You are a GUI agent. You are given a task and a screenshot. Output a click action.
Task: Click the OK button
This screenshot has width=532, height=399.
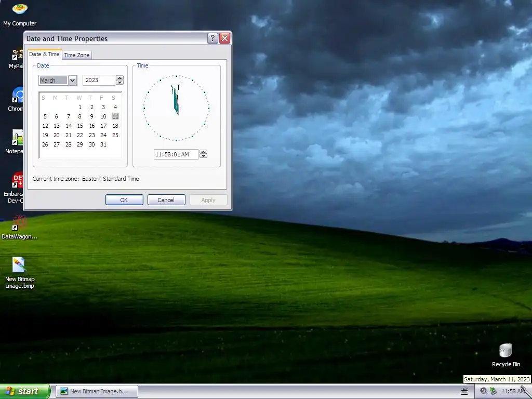click(x=124, y=200)
